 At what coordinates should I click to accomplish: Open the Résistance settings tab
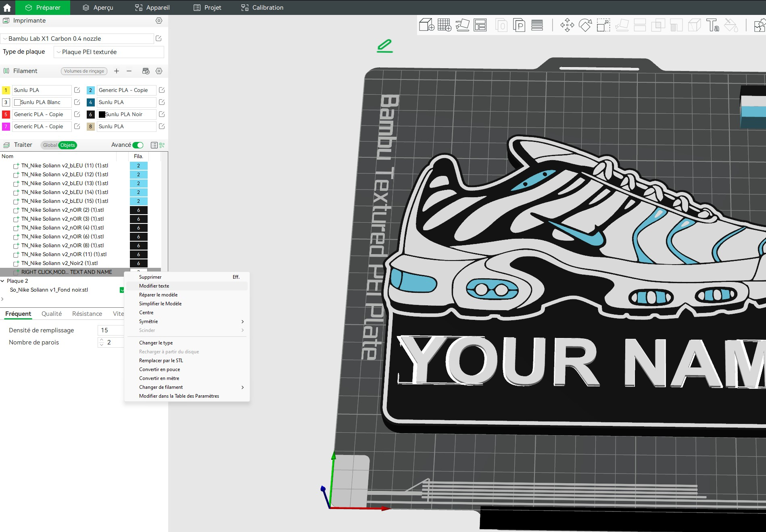click(x=87, y=314)
